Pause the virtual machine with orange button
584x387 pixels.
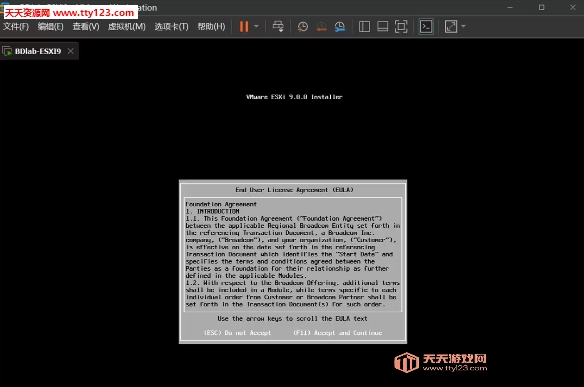244,26
